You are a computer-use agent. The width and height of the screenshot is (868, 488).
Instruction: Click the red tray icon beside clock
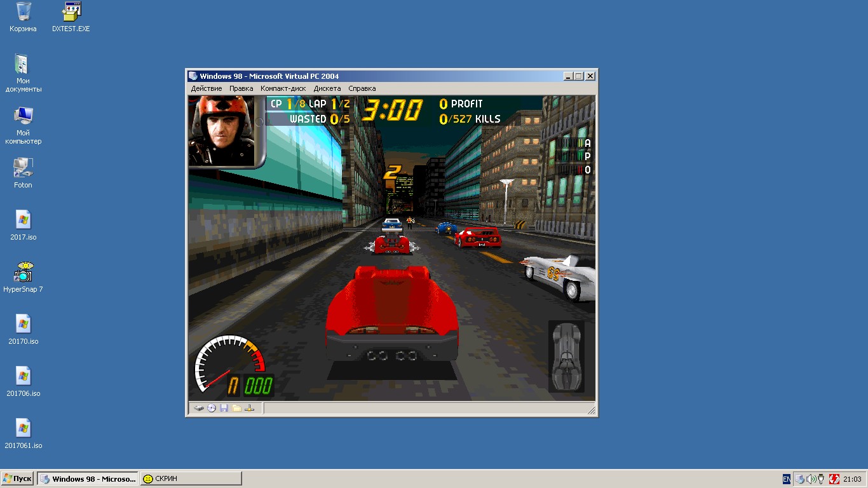point(834,479)
